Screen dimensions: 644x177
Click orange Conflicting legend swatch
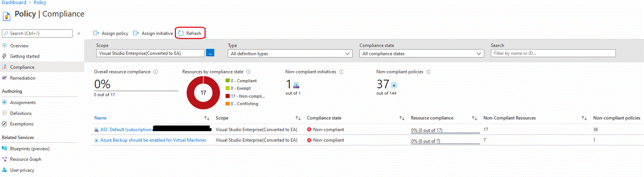point(227,104)
